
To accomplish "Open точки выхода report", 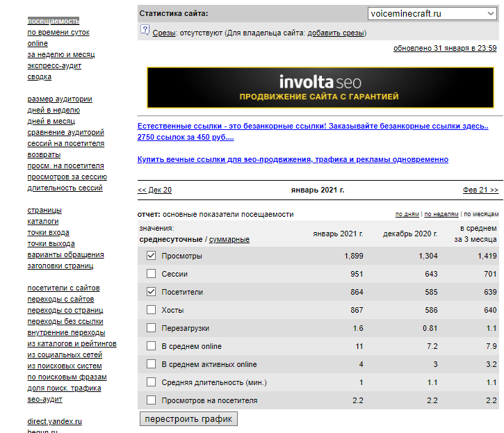I will click(51, 244).
